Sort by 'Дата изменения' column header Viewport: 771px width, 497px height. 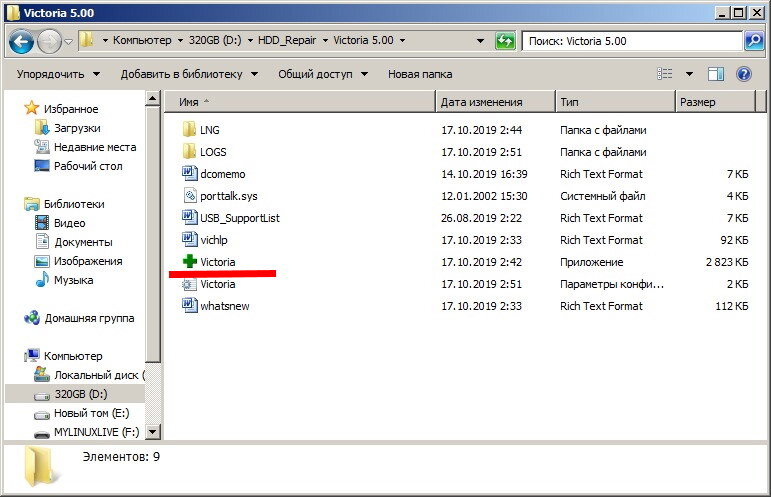click(495, 102)
